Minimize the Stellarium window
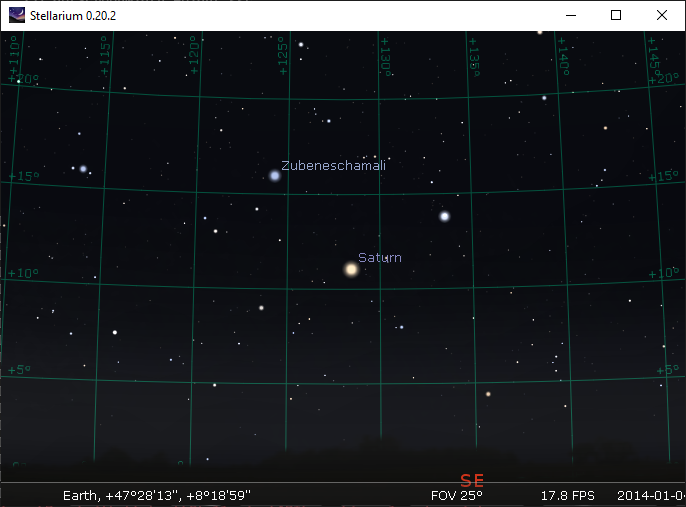Viewport: 686px width, 507px height. click(x=570, y=15)
